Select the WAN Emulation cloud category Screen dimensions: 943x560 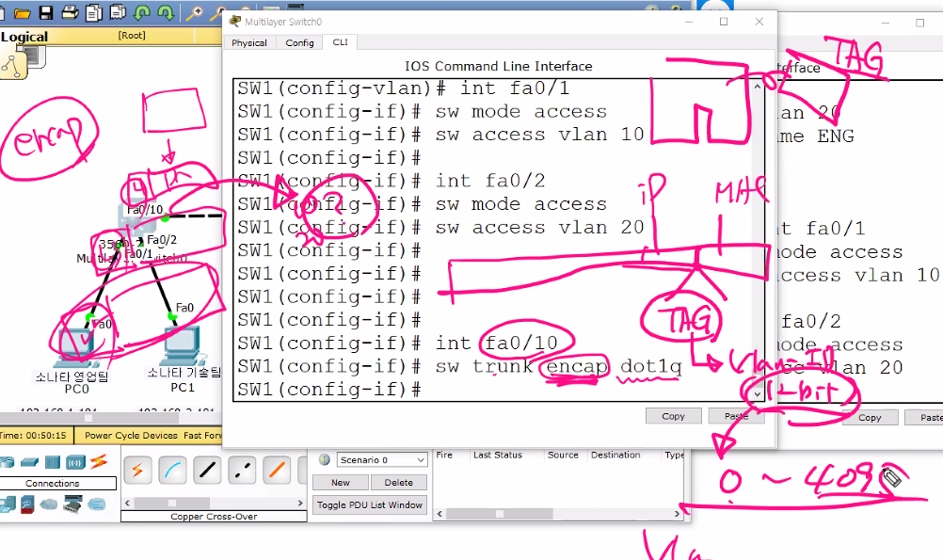[x=49, y=504]
